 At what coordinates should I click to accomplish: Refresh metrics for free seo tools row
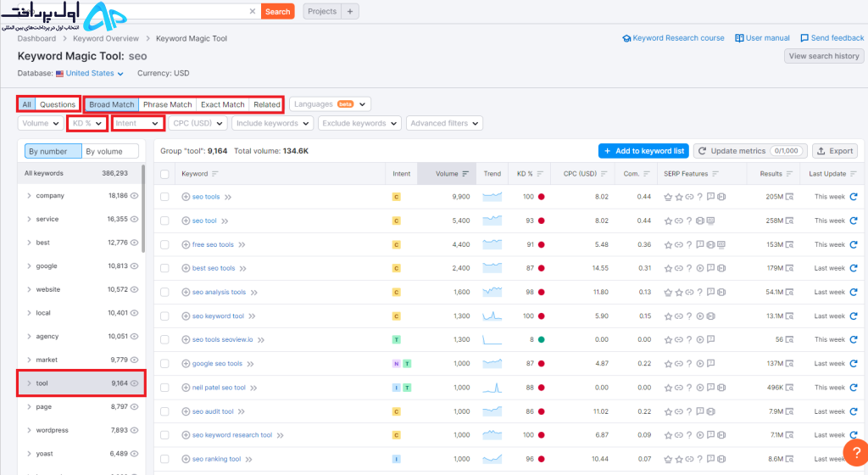[x=853, y=244]
